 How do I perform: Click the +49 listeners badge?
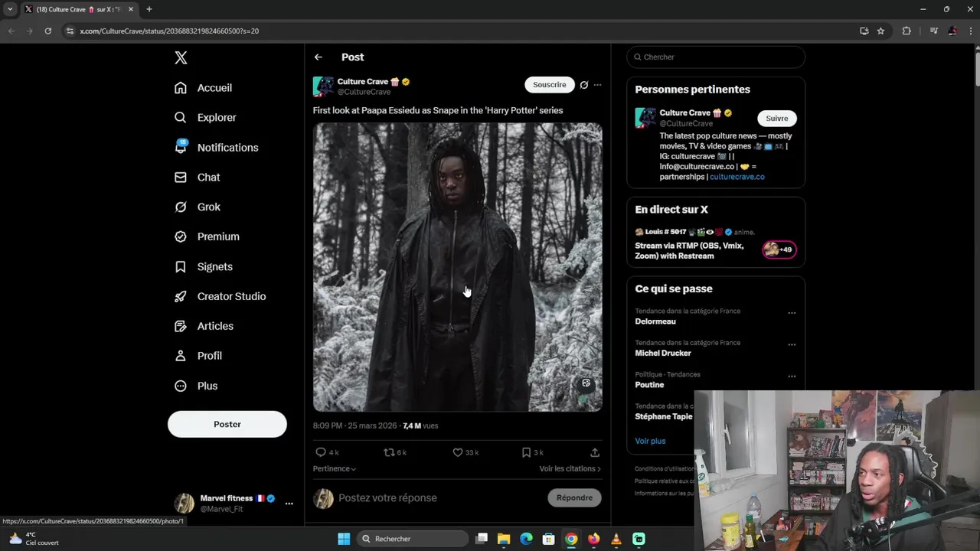[779, 249]
